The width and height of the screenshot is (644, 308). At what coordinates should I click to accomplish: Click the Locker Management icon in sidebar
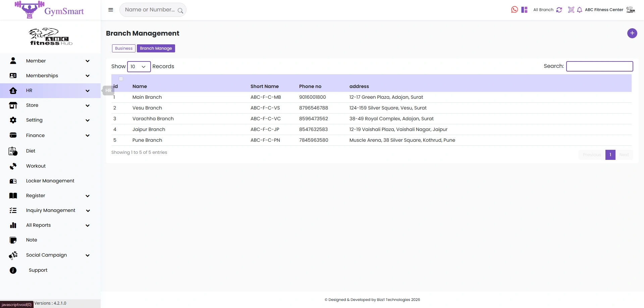coord(13,181)
